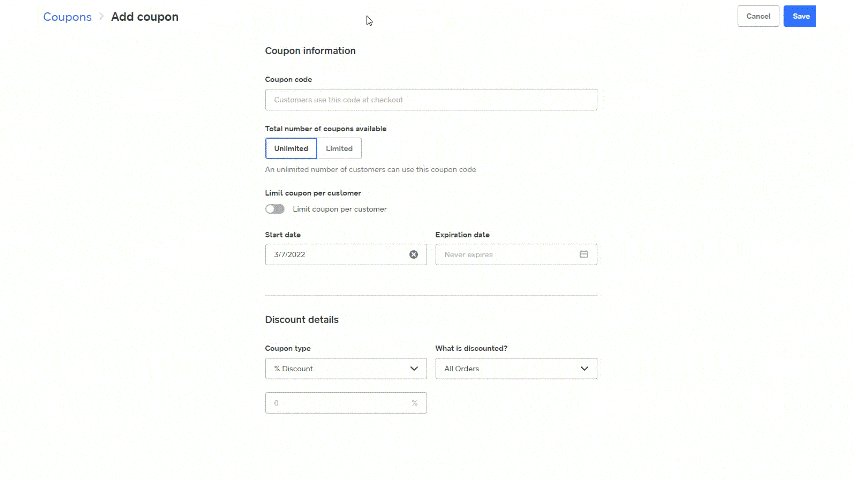Screen dimensions: 853x480
Task: Clear the start date with the X icon
Action: click(413, 254)
